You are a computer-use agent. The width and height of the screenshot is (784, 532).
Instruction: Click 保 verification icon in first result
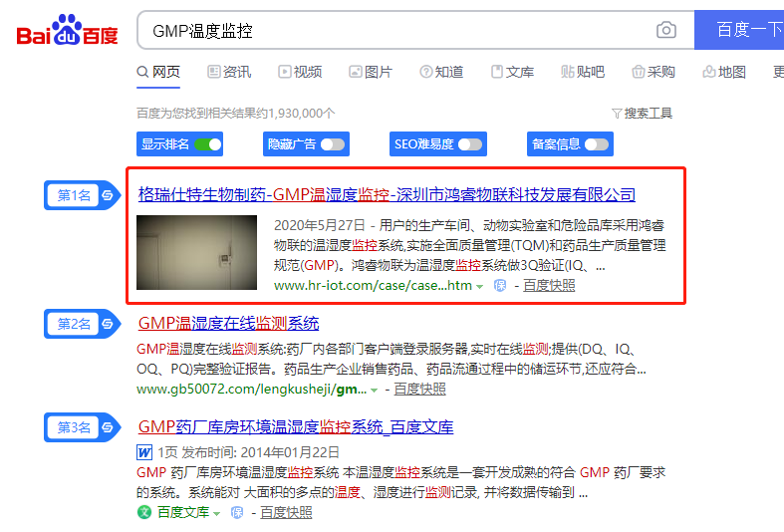pos(500,286)
